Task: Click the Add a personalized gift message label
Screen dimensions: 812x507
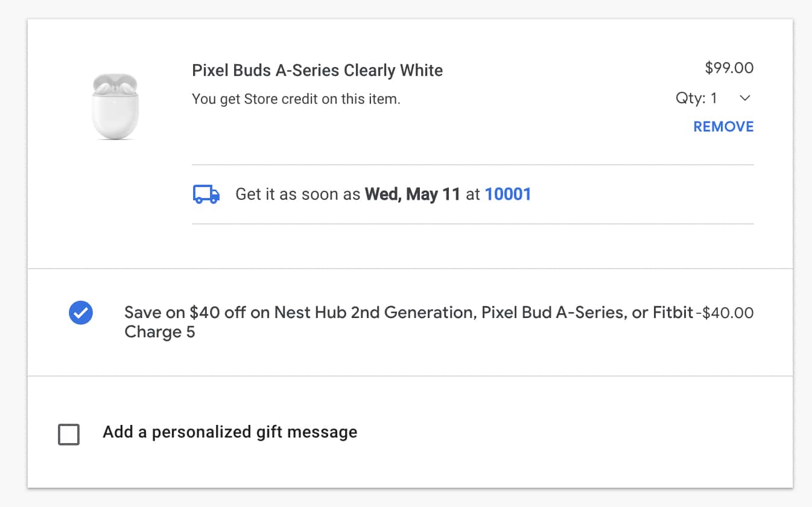Action: (230, 432)
